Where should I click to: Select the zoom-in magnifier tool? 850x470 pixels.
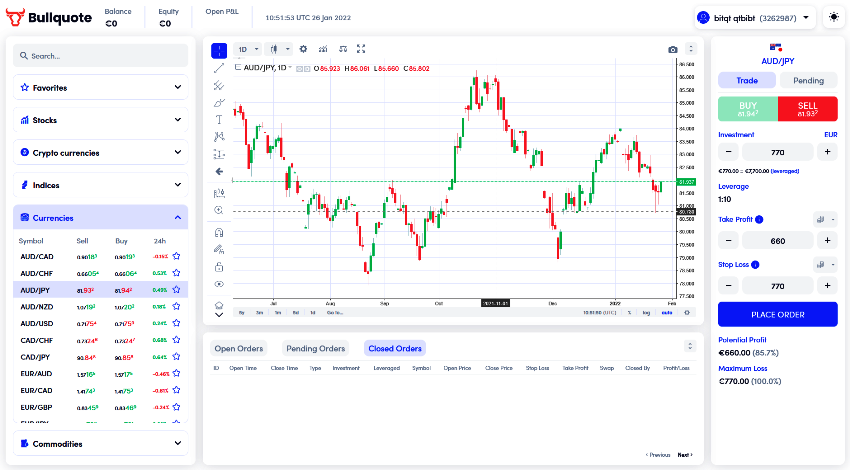point(219,210)
